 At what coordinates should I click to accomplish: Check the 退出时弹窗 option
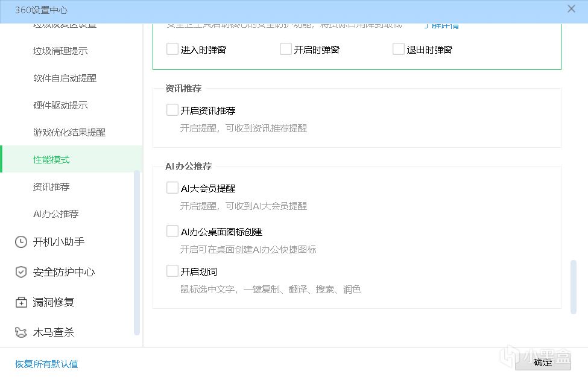tap(398, 49)
